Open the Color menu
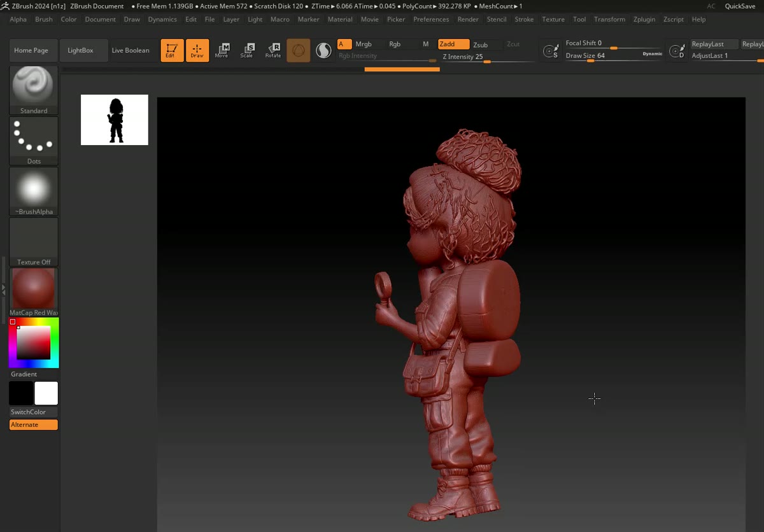 tap(69, 19)
